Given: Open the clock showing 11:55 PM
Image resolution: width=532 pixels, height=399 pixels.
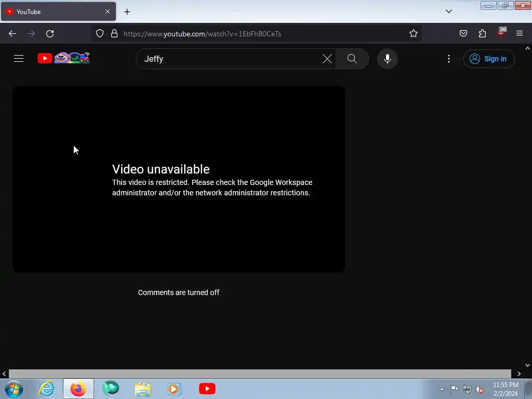Looking at the screenshot, I should [x=506, y=389].
